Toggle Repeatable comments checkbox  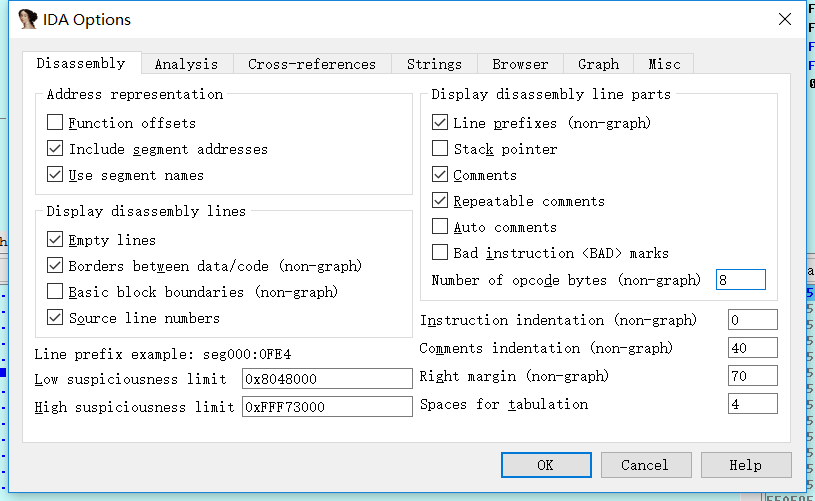440,201
